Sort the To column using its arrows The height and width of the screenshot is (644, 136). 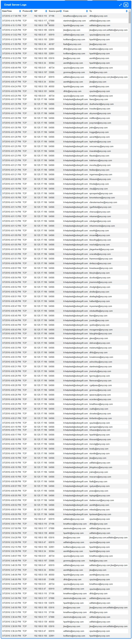126,11
